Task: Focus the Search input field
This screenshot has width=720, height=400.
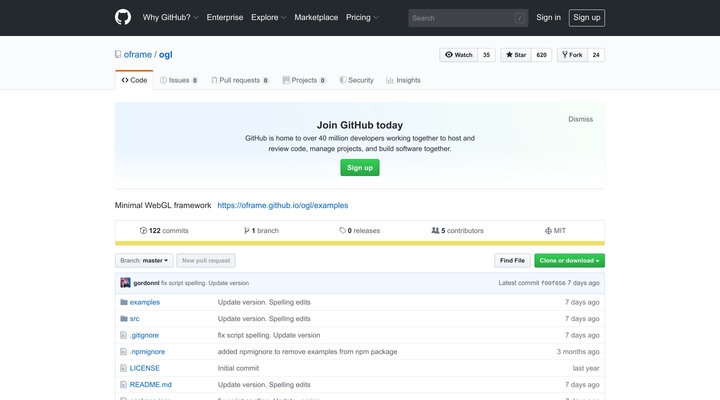Action: pyautogui.click(x=468, y=18)
